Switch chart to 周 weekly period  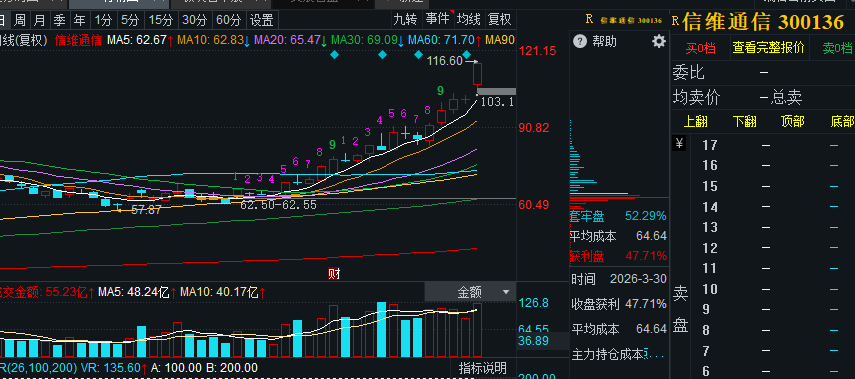point(20,21)
